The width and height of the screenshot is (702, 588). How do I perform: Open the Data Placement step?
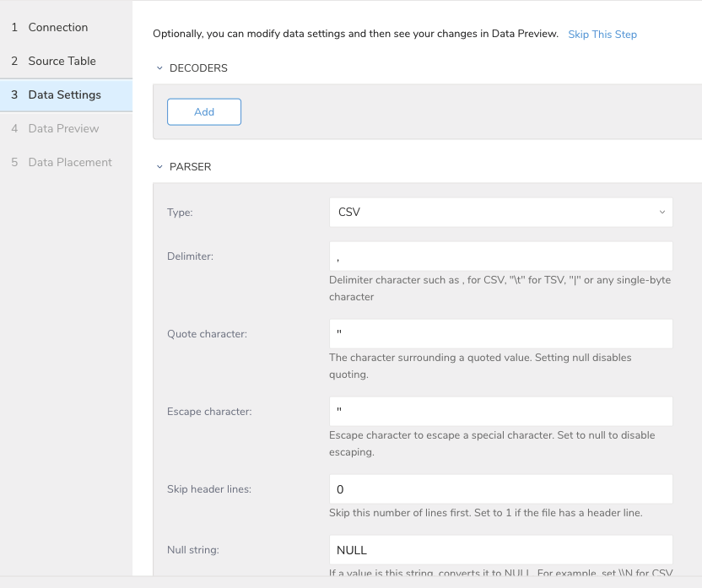(69, 162)
